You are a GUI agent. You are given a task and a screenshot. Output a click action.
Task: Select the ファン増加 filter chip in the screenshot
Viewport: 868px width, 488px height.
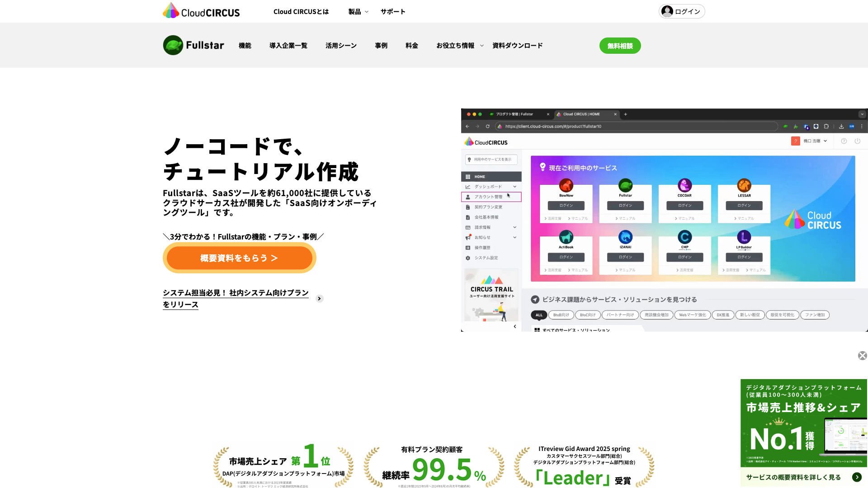click(815, 315)
